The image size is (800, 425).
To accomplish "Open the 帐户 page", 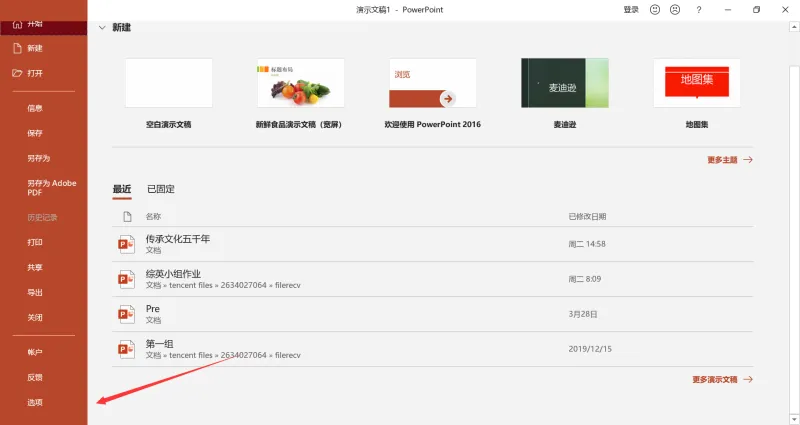I will coord(35,352).
